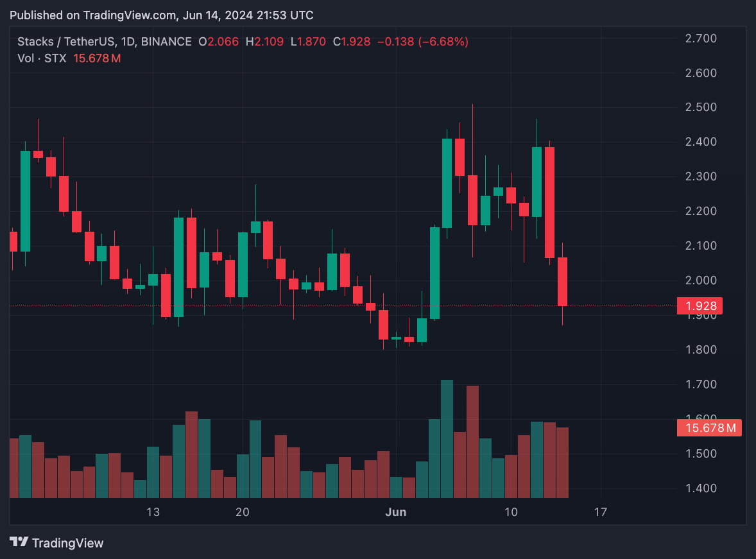756x559 pixels.
Task: Click the Published on TradingView.com header text
Action: point(162,15)
